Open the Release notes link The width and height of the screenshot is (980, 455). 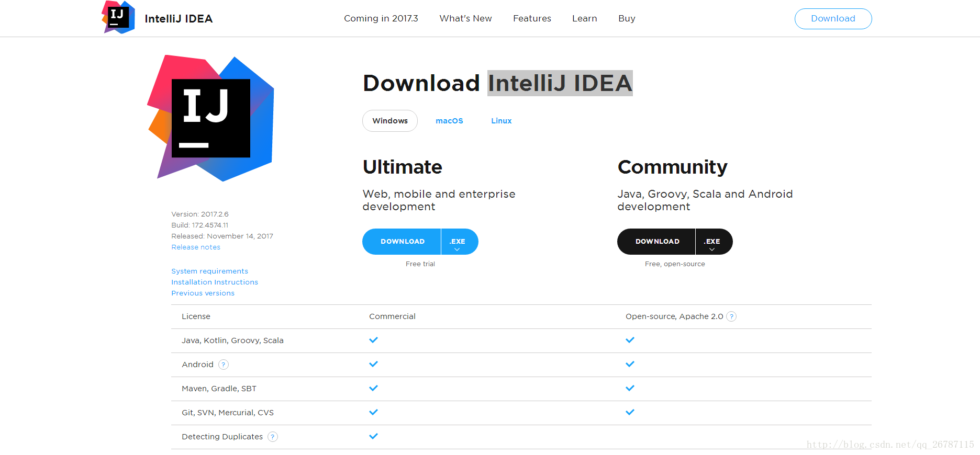(196, 247)
